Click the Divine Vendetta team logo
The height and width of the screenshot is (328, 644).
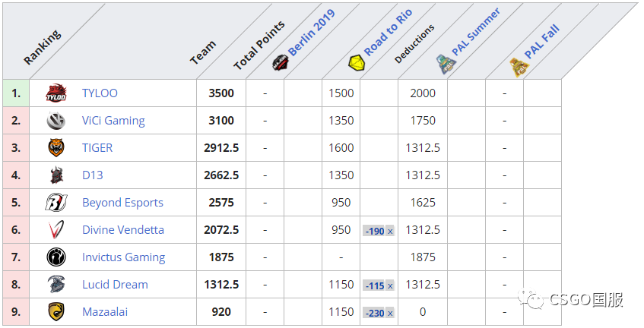pyautogui.click(x=56, y=229)
